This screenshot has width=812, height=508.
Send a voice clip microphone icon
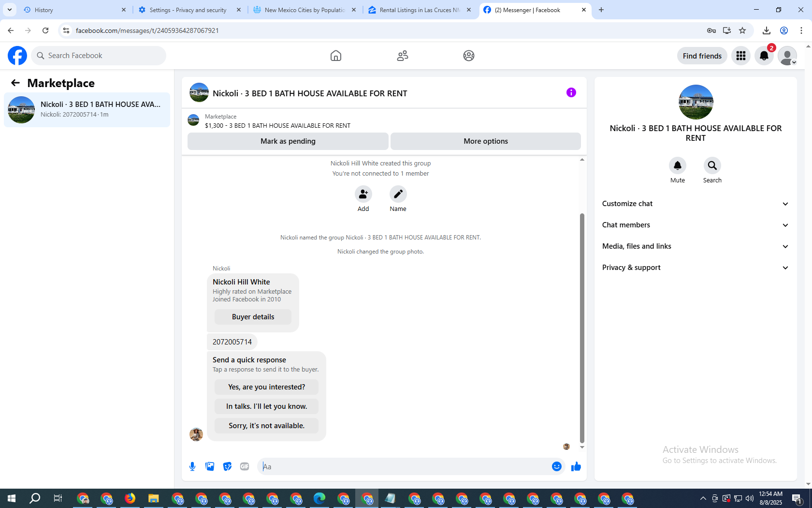192,466
